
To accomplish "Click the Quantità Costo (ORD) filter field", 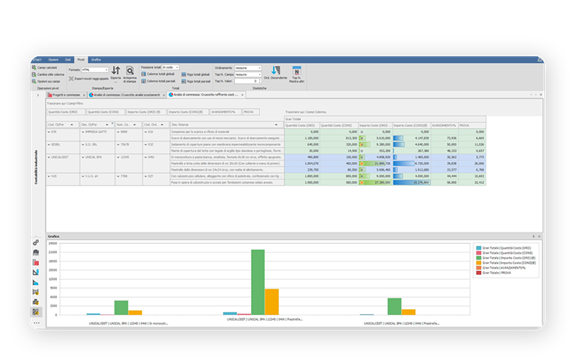I will tap(66, 112).
